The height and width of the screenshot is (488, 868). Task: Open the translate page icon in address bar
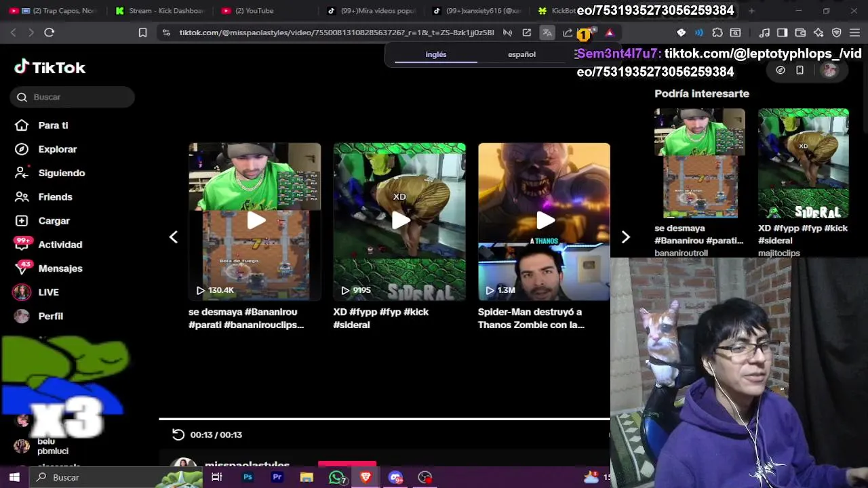point(547,33)
